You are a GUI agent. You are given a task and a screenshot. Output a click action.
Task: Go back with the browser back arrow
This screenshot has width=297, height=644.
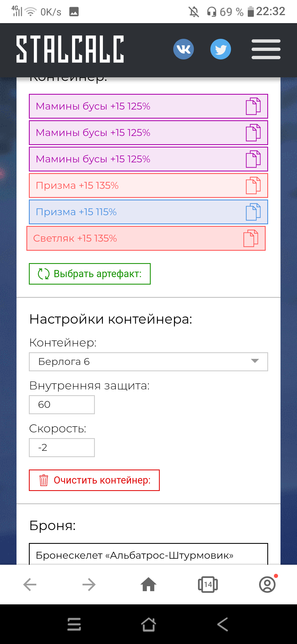coord(30,585)
